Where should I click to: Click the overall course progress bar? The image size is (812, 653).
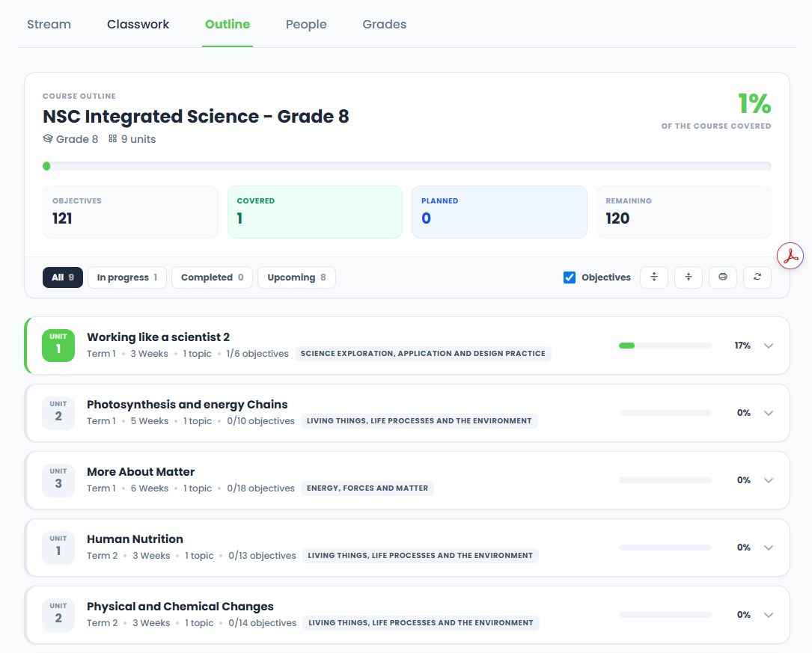click(x=407, y=166)
